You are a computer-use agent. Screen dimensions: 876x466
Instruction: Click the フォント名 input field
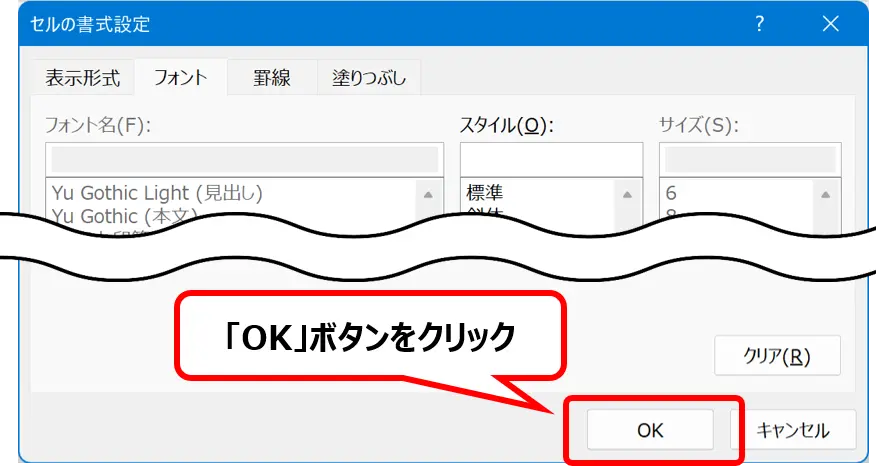(245, 160)
